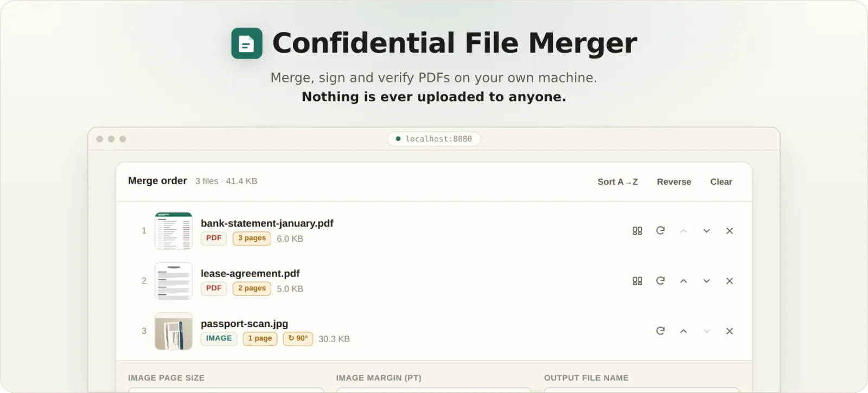
Task: Clear all files from merge order
Action: [721, 182]
